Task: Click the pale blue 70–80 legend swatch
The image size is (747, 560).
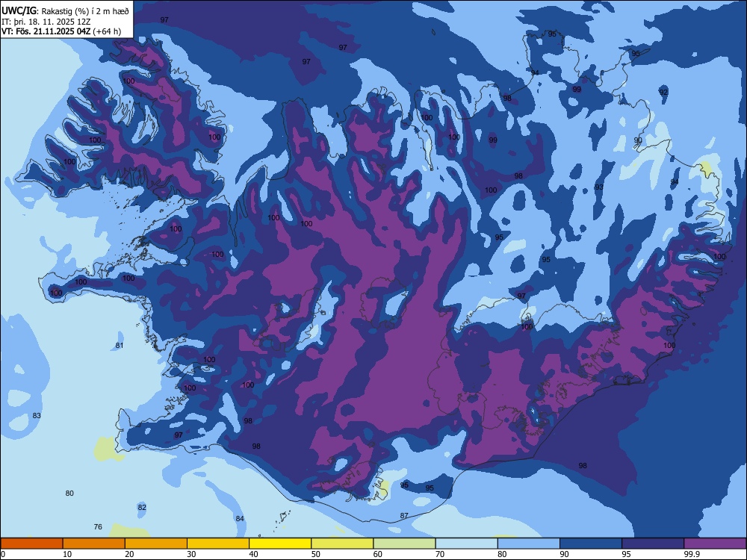Action: (x=466, y=544)
